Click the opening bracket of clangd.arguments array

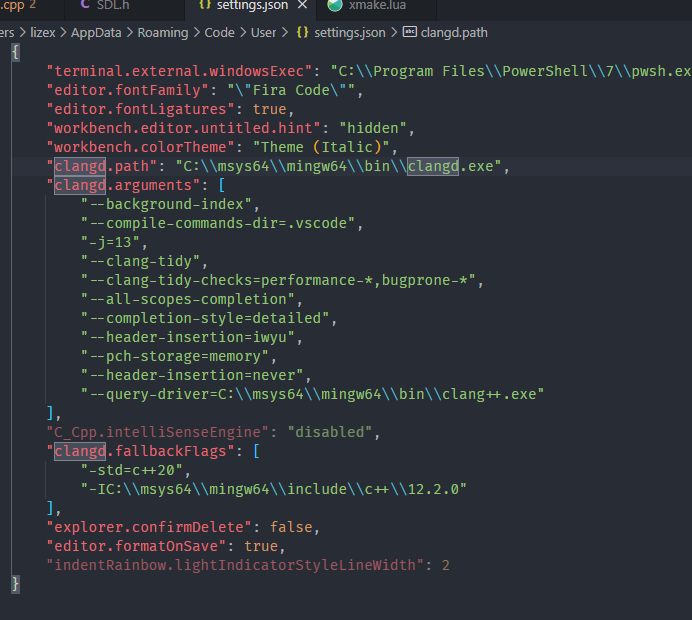tap(222, 185)
